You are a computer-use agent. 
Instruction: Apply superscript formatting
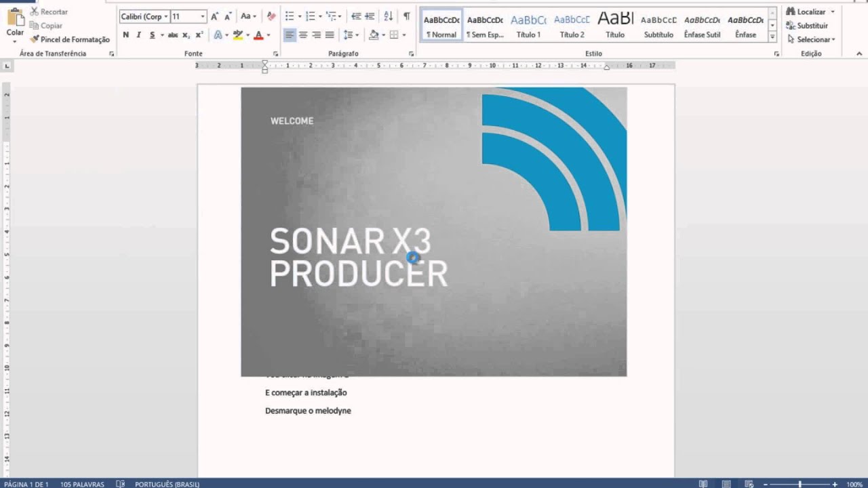[x=199, y=35]
